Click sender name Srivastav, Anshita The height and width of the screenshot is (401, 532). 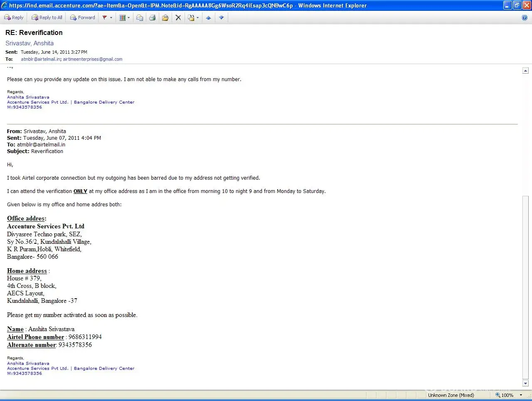tap(30, 43)
